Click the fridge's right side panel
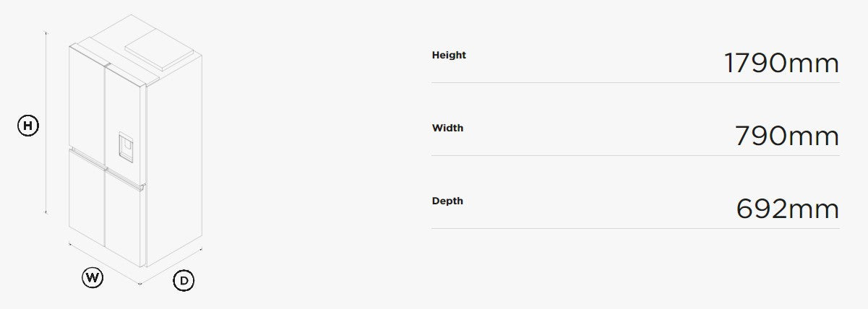The height and width of the screenshot is (309, 868). pyautogui.click(x=173, y=159)
